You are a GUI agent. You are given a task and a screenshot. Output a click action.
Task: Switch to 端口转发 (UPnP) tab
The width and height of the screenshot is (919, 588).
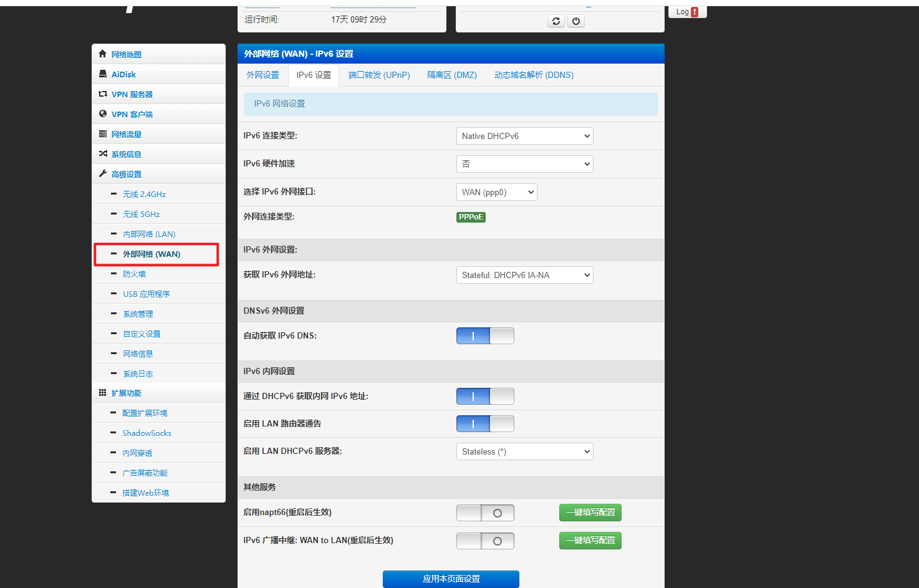(379, 75)
